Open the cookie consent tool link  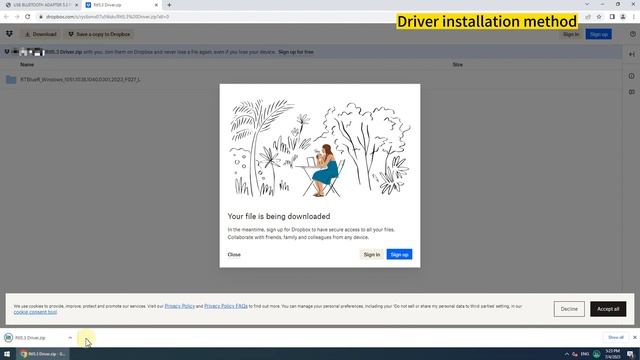click(35, 312)
